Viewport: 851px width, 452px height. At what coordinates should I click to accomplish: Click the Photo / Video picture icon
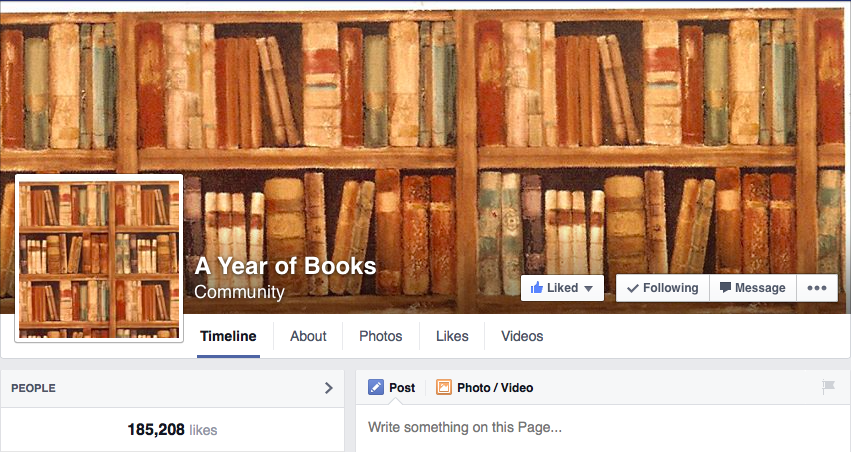click(x=443, y=387)
